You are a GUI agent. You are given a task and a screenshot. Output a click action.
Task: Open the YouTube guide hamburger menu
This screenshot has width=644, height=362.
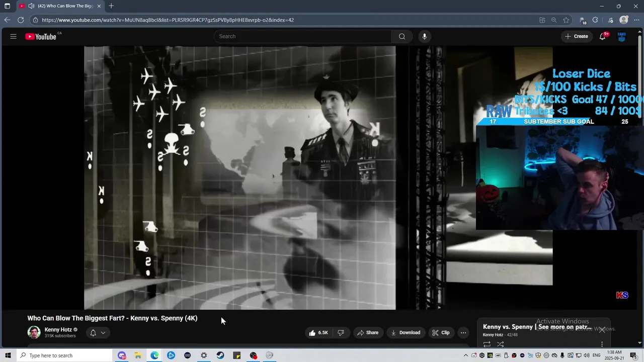coord(14,36)
